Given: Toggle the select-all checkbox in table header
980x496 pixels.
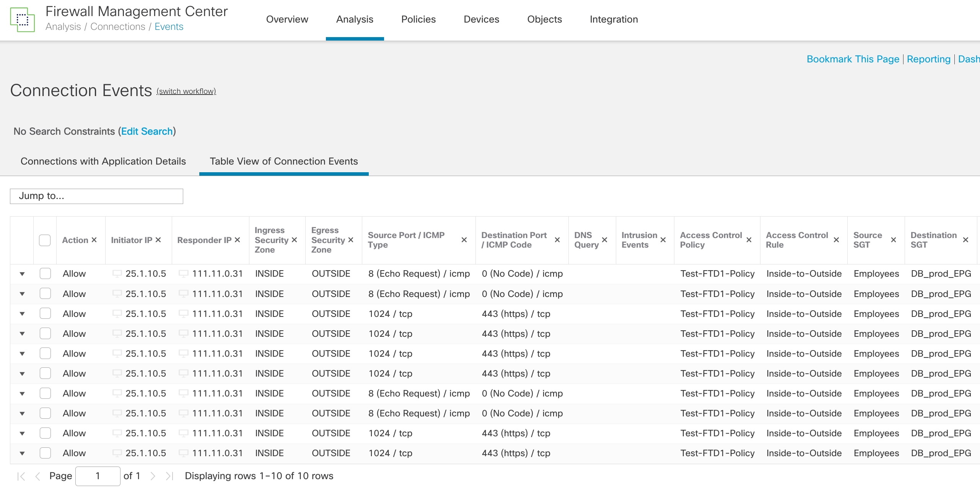Looking at the screenshot, I should click(45, 240).
